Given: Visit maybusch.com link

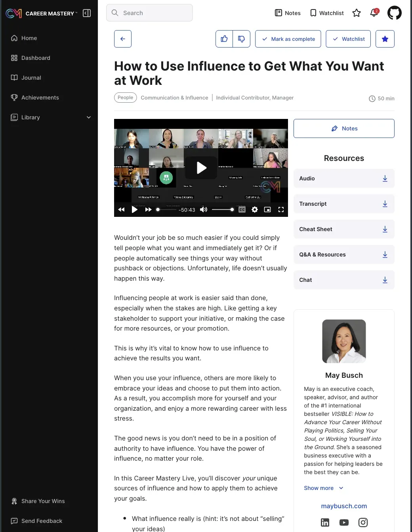Looking at the screenshot, I should point(344,506).
